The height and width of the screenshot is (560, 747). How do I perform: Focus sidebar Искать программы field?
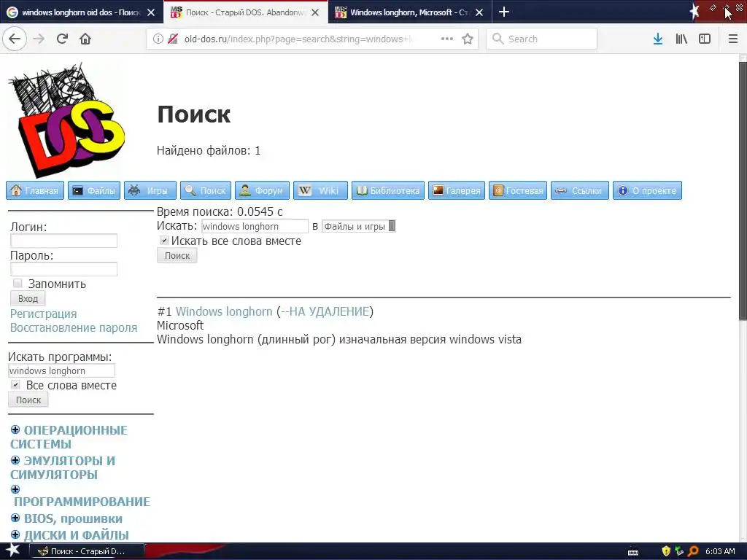[x=61, y=370]
